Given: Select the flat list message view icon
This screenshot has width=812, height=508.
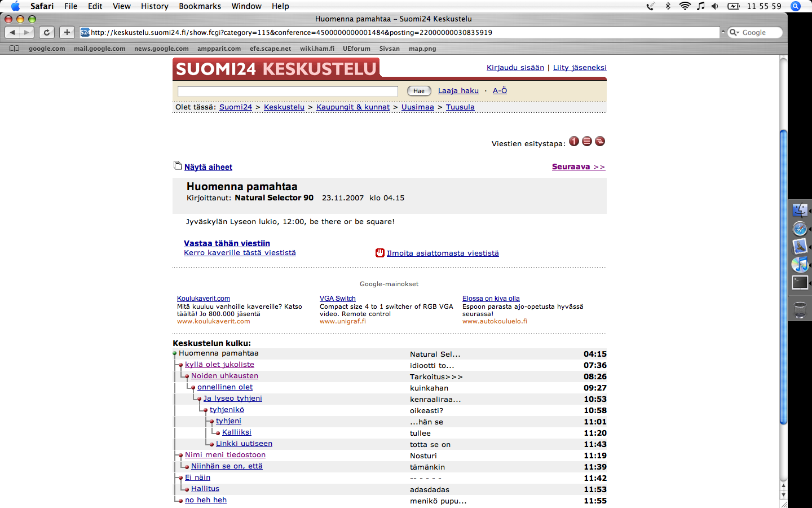Looking at the screenshot, I should (587, 141).
